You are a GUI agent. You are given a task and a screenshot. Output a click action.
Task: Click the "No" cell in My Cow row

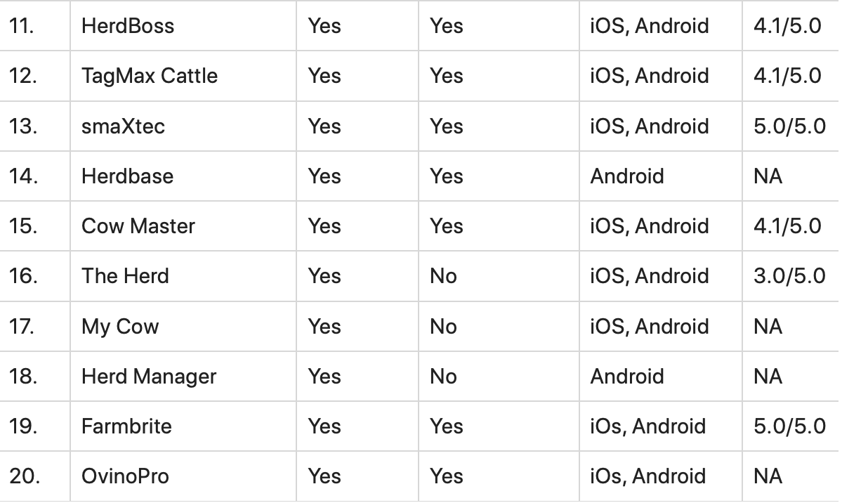(x=443, y=327)
